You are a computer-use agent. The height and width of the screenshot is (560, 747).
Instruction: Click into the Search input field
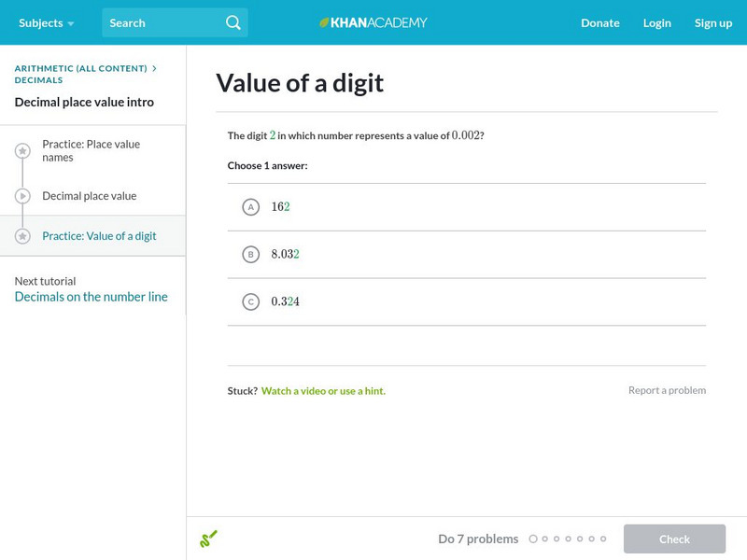pos(163,22)
